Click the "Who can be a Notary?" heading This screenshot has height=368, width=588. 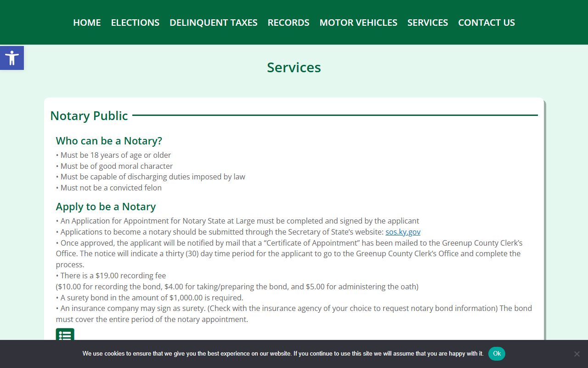pos(109,141)
